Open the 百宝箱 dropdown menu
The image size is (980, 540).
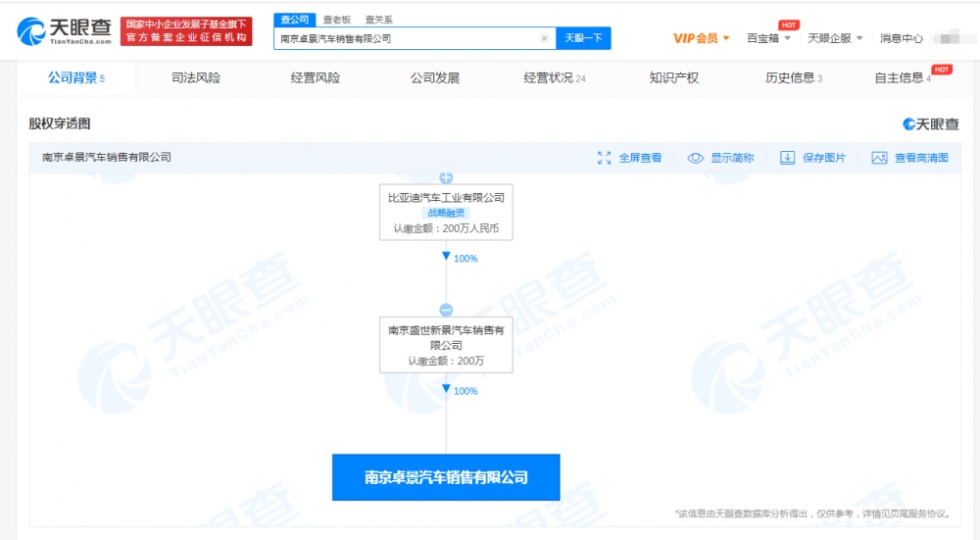tap(768, 38)
